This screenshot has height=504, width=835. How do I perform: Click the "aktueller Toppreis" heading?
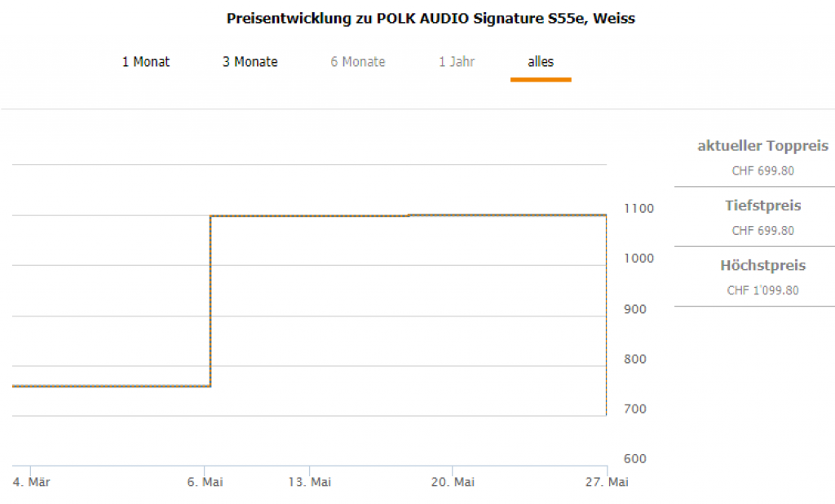coord(762,146)
